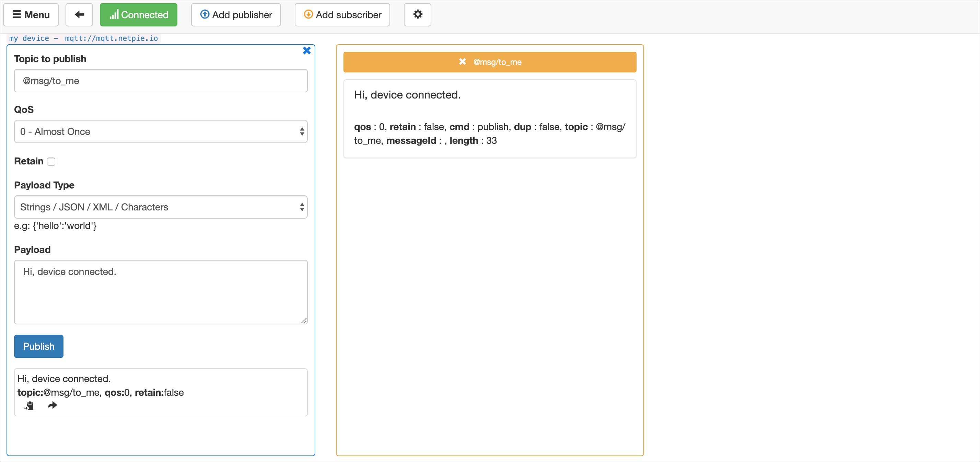Image resolution: width=980 pixels, height=462 pixels.
Task: Click the Publish button
Action: (x=39, y=346)
